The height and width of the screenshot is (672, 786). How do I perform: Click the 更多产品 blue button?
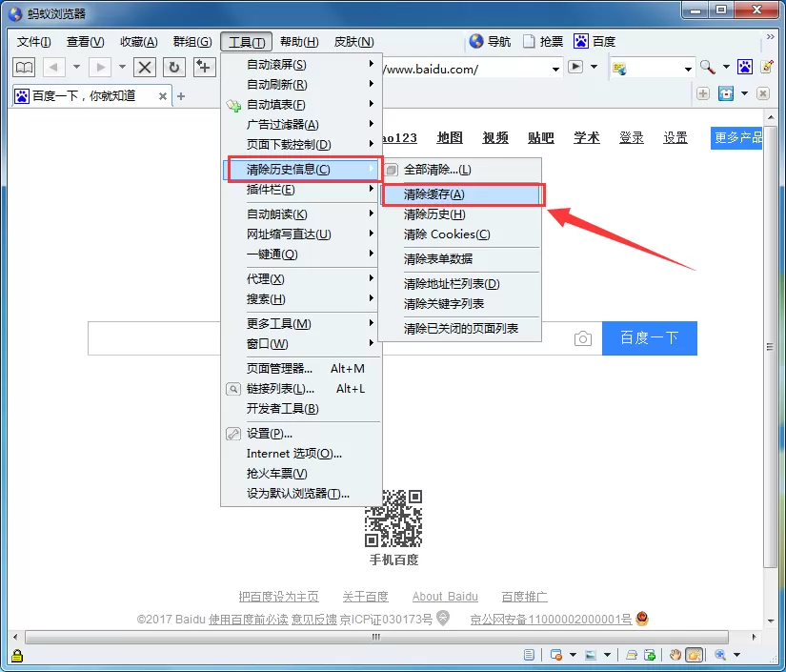(736, 137)
